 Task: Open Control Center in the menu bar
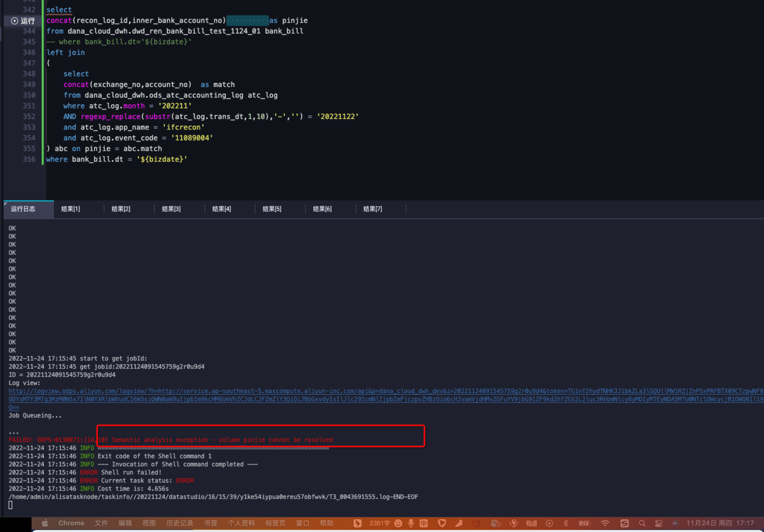(658, 523)
